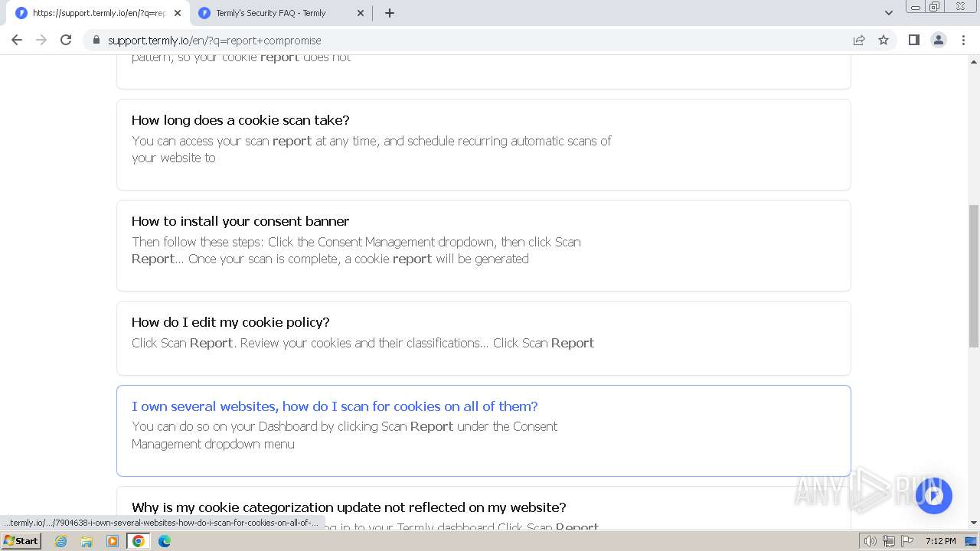Maximize or restore the Chrome window

coord(935,7)
